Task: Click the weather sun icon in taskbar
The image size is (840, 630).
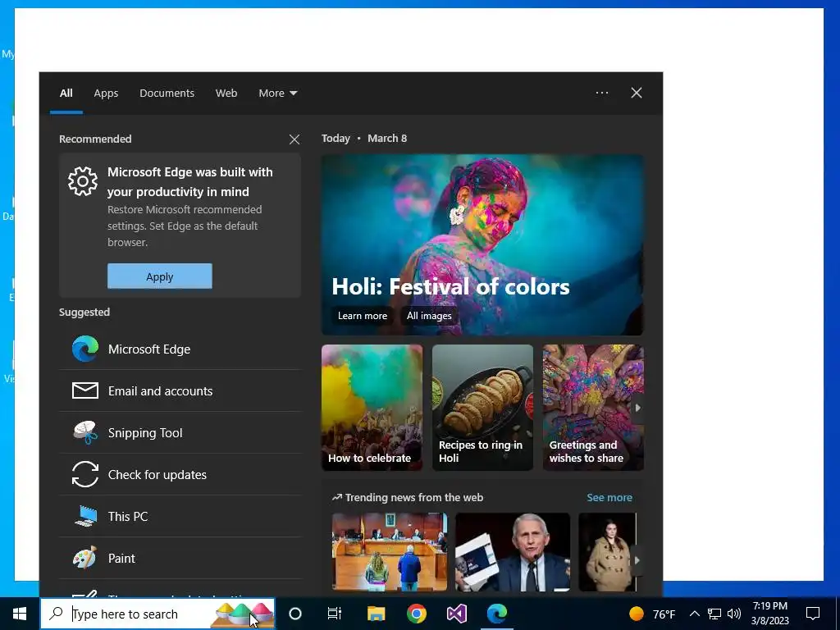Action: tap(636, 614)
